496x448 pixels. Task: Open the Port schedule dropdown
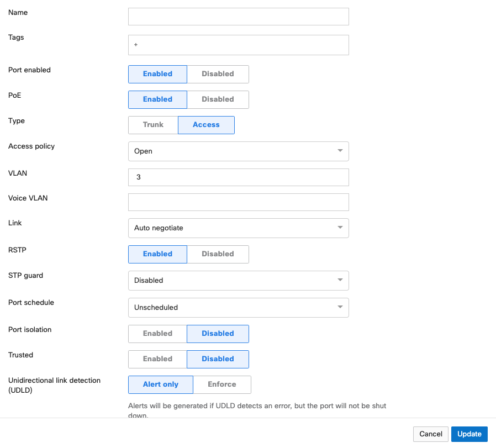(x=238, y=308)
